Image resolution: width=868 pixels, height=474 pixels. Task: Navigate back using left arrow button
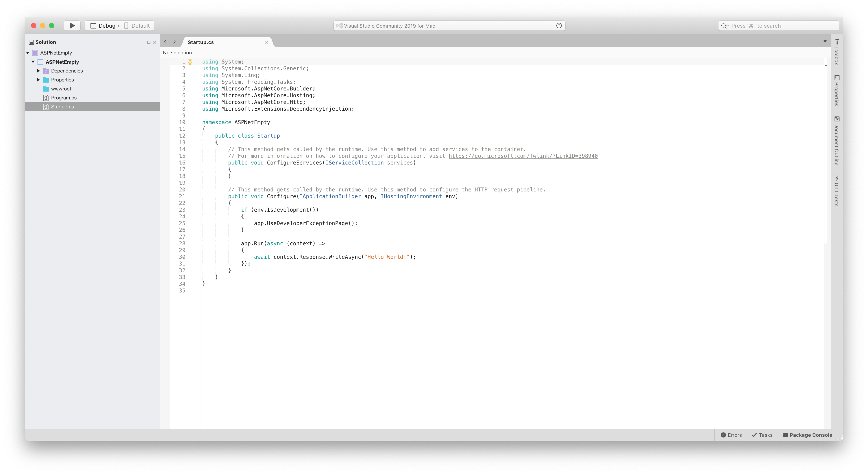(x=166, y=42)
